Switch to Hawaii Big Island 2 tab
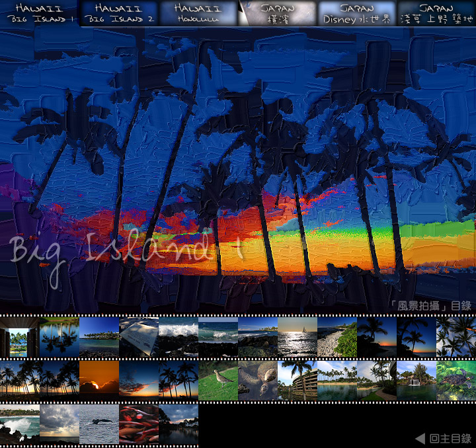The width and height of the screenshot is (476, 448). pyautogui.click(x=119, y=13)
